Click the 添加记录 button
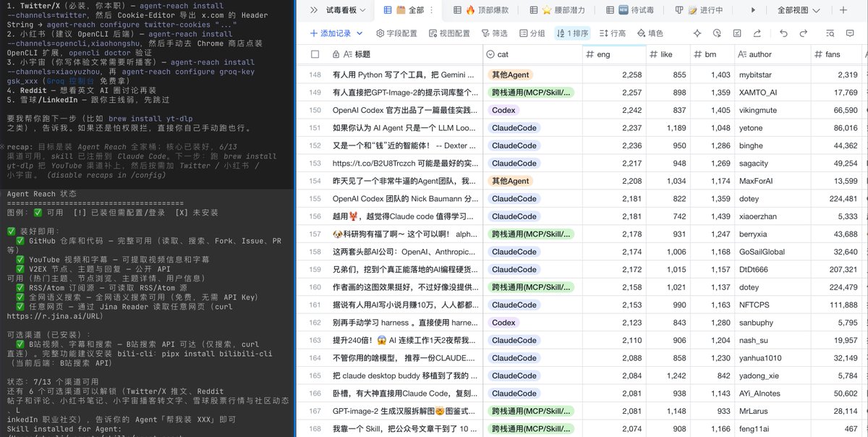This screenshot has width=868, height=437. pyautogui.click(x=331, y=33)
